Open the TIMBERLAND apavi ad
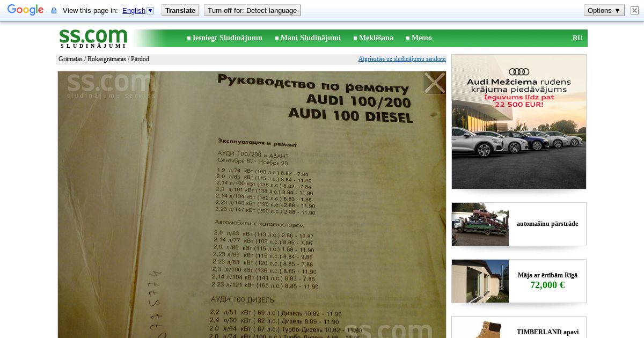Viewport: 644px width, 338px height. tap(547, 332)
